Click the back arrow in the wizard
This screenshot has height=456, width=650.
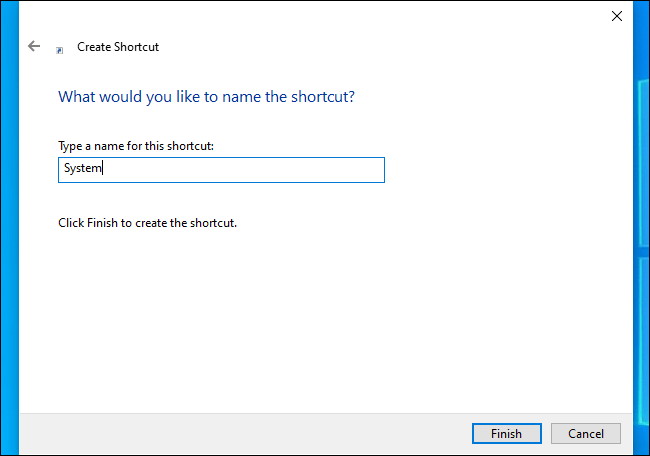pyautogui.click(x=34, y=46)
